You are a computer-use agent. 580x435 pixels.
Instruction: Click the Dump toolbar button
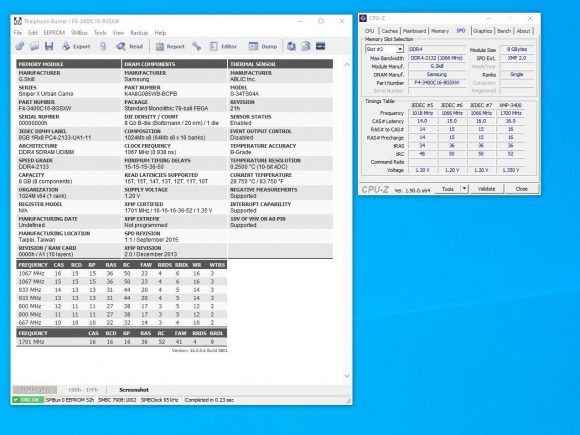point(263,46)
